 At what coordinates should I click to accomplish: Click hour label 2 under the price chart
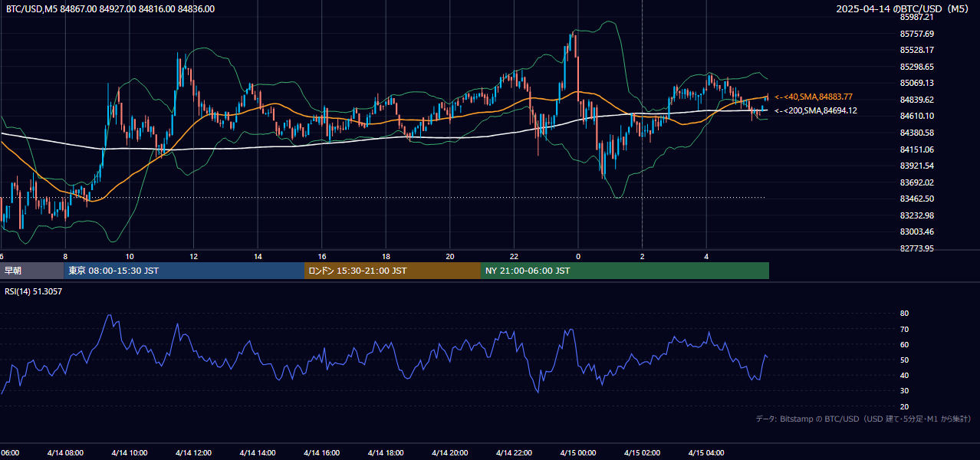coord(642,256)
